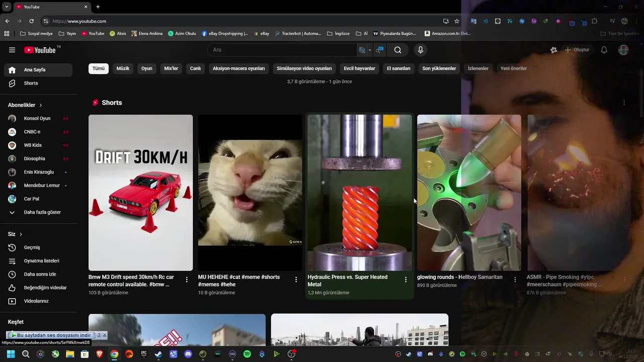Click the address bar URL field
The height and width of the screenshot is (362, 644).
click(242, 21)
